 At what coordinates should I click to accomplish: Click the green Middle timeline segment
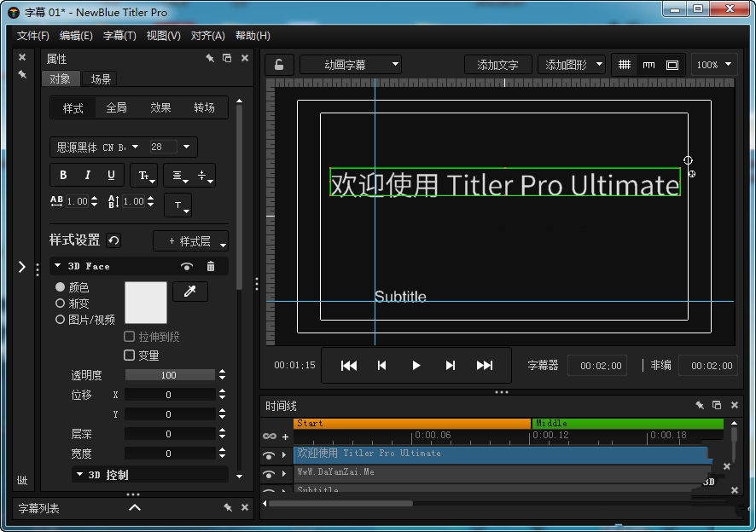[x=628, y=423]
